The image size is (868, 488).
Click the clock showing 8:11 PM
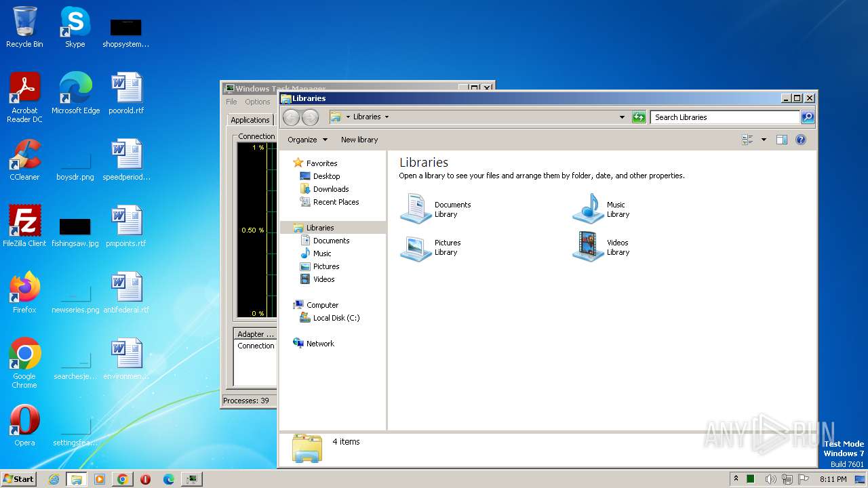pyautogui.click(x=833, y=479)
